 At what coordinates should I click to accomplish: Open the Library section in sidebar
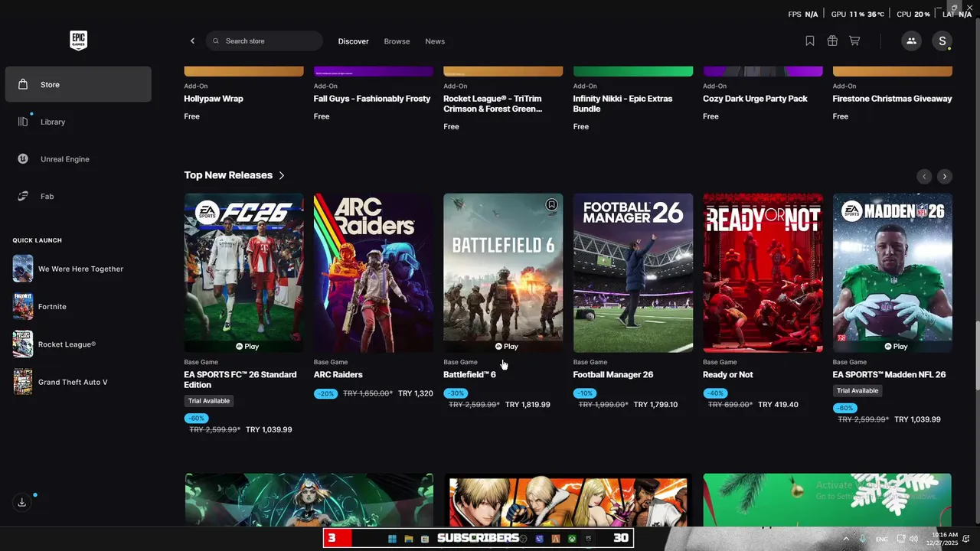78,122
